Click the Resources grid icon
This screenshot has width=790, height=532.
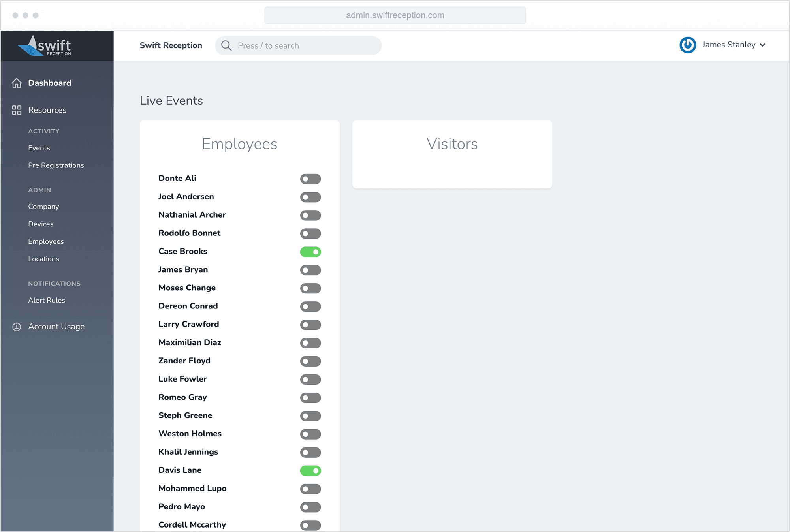[x=17, y=110]
